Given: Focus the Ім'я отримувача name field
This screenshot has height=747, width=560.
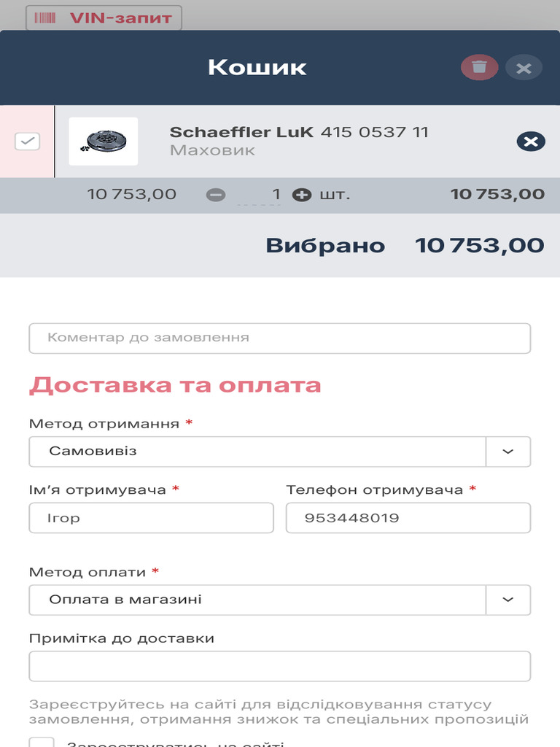Looking at the screenshot, I should [151, 518].
